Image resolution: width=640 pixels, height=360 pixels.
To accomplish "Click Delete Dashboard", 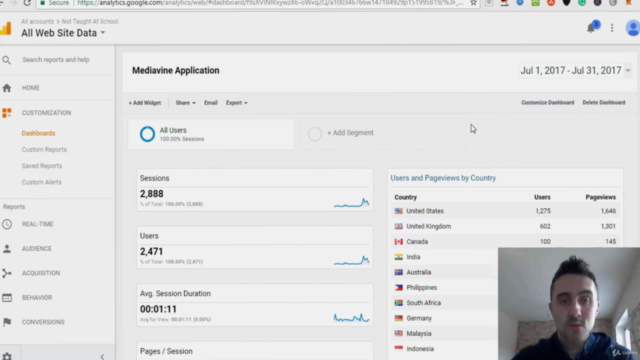I will 604,102.
